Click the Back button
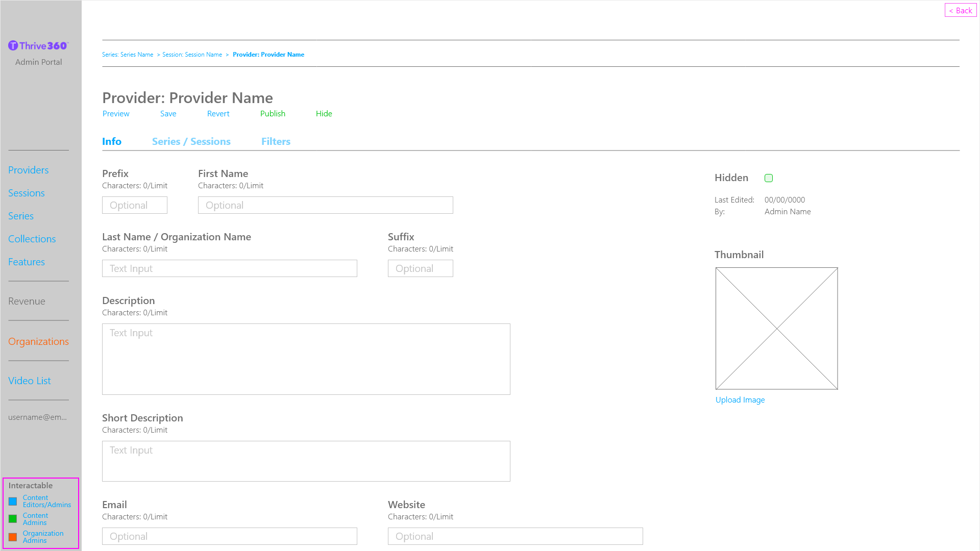Image resolution: width=980 pixels, height=551 pixels. click(x=961, y=10)
